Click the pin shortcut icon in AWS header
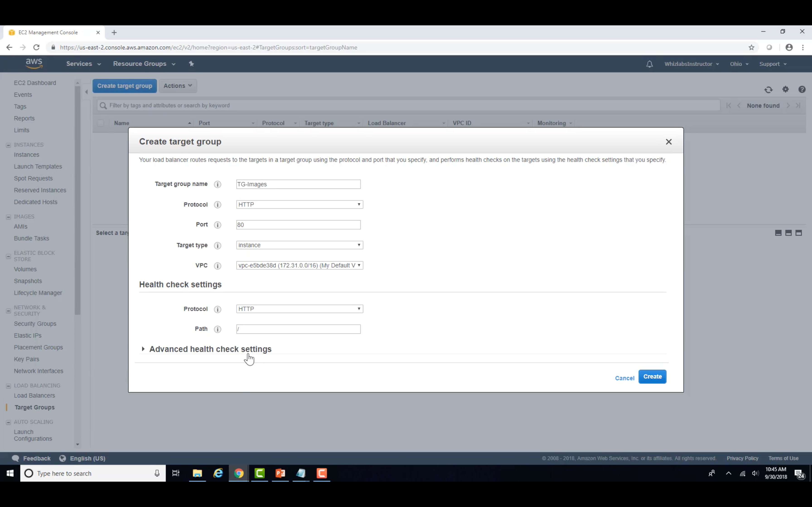The height and width of the screenshot is (507, 812). [x=191, y=64]
